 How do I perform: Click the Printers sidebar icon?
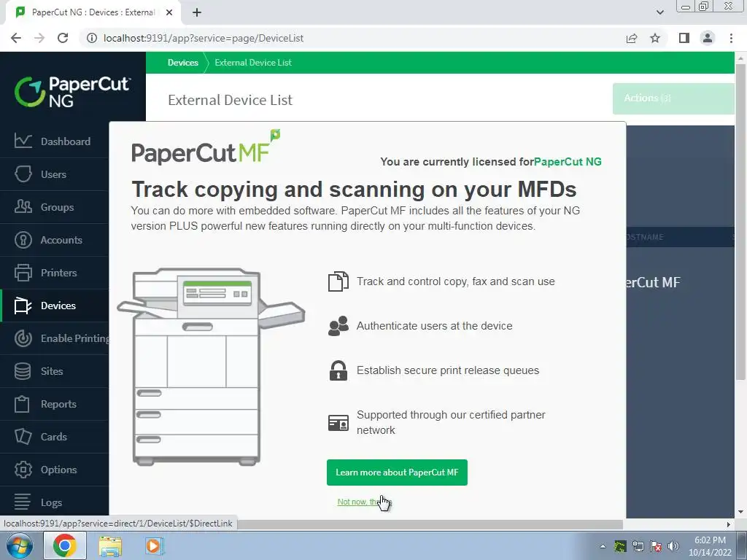pos(23,273)
